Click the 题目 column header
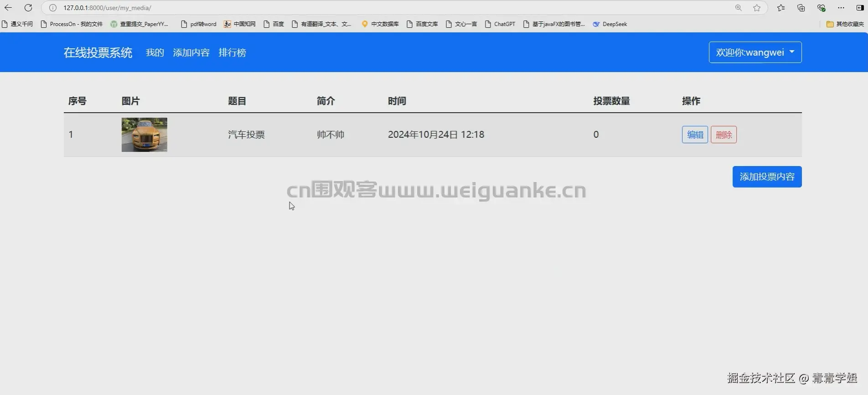This screenshot has width=868, height=395. click(x=237, y=101)
